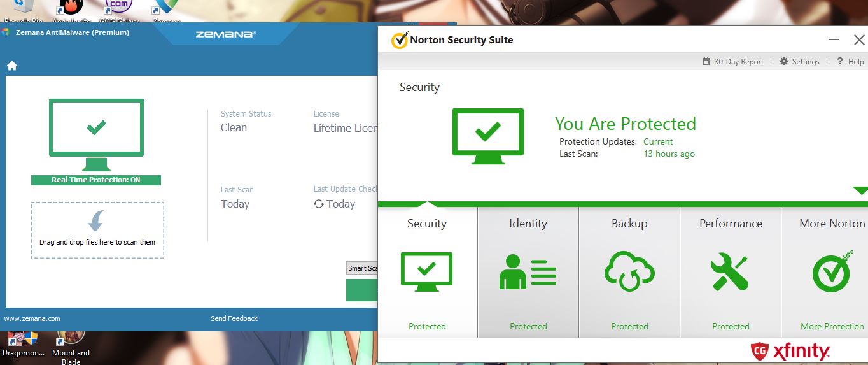Image resolution: width=868 pixels, height=365 pixels.
Task: Click the Identity person-card icon
Action: (528, 272)
